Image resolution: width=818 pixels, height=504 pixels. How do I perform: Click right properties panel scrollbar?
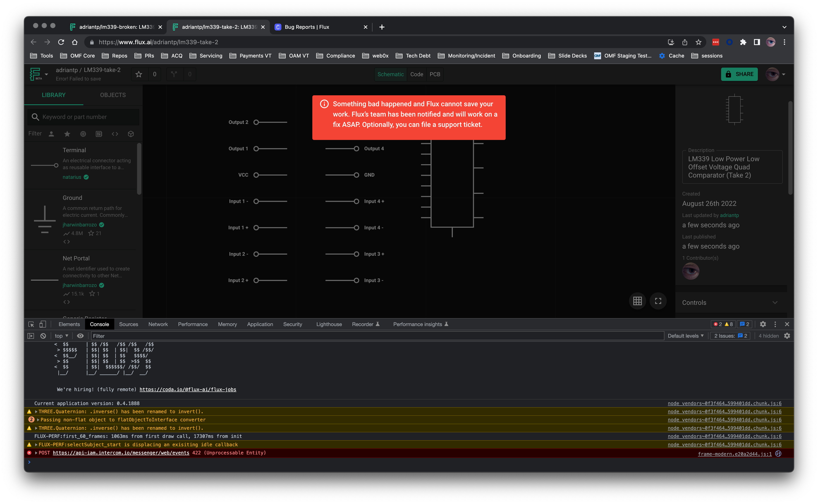[790, 148]
